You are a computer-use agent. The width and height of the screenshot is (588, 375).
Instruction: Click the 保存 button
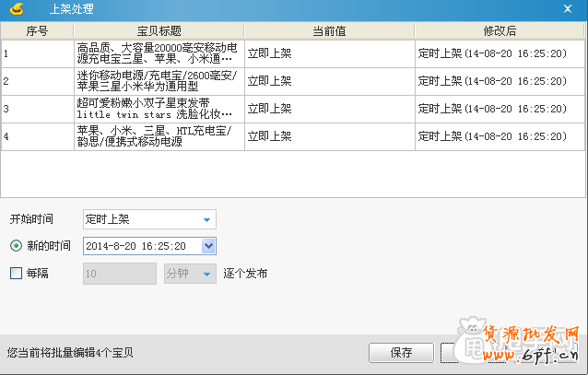point(401,353)
